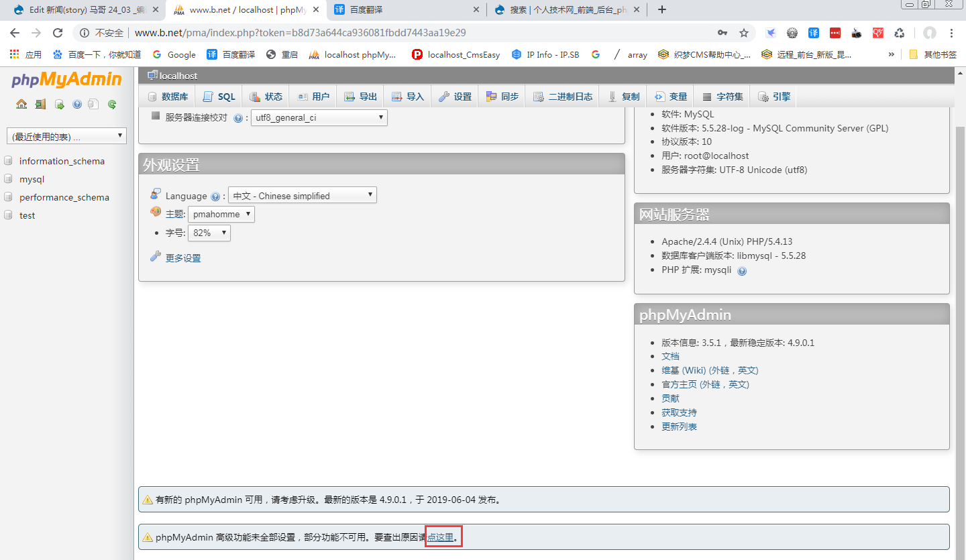The width and height of the screenshot is (966, 560).
Task: Click the camera extension icon
Action: coord(857,33)
